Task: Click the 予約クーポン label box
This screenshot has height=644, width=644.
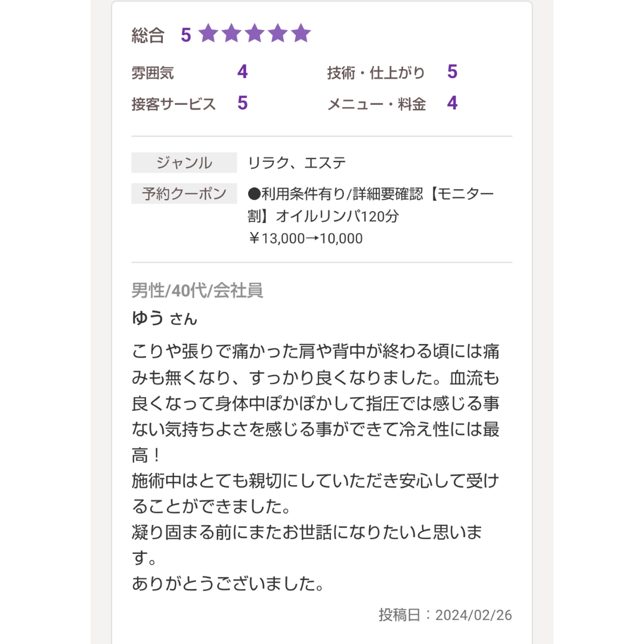Action: point(184,193)
